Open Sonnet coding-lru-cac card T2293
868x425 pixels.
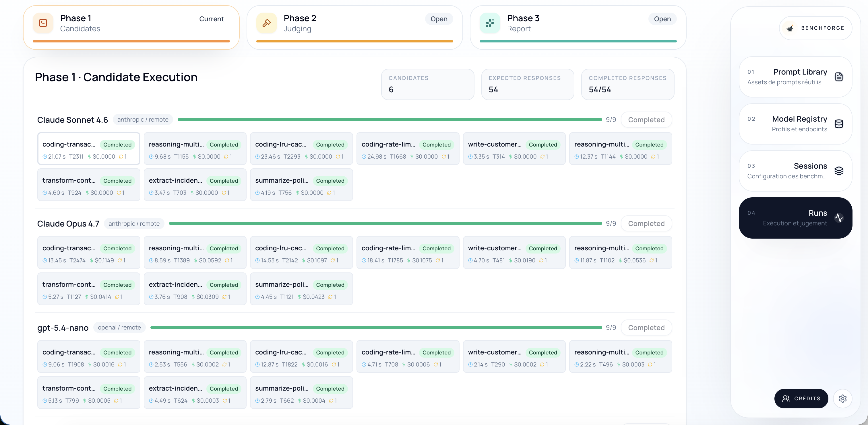301,149
